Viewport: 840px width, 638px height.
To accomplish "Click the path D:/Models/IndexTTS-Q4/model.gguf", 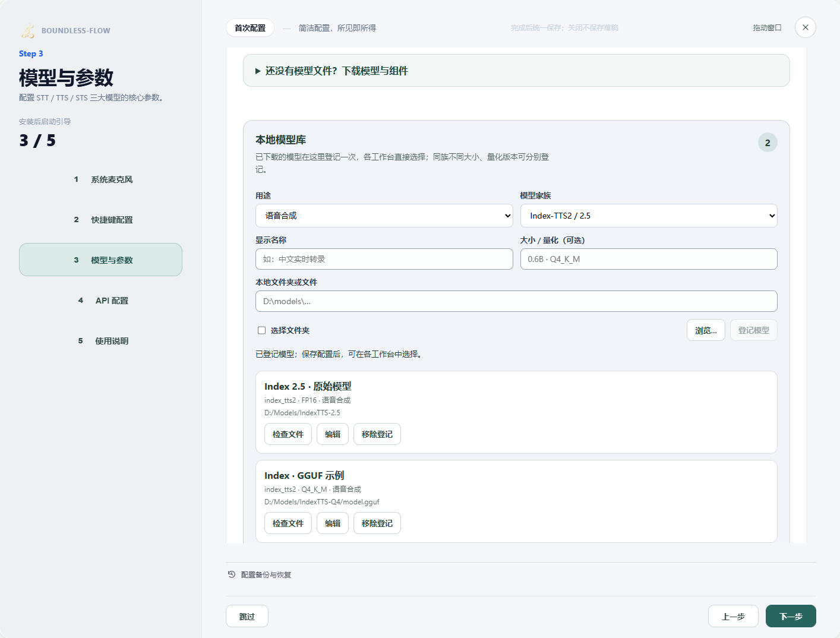I will click(x=322, y=502).
